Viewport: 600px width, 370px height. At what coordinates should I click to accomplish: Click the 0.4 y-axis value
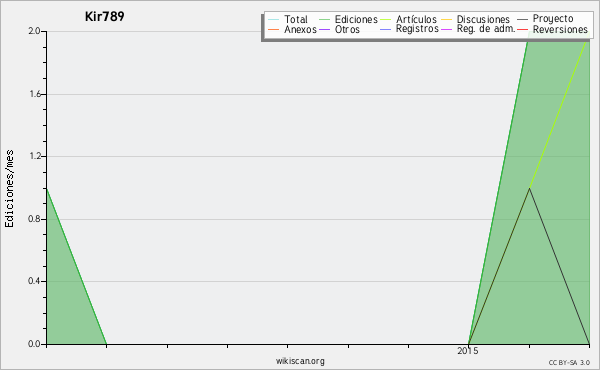(35, 281)
